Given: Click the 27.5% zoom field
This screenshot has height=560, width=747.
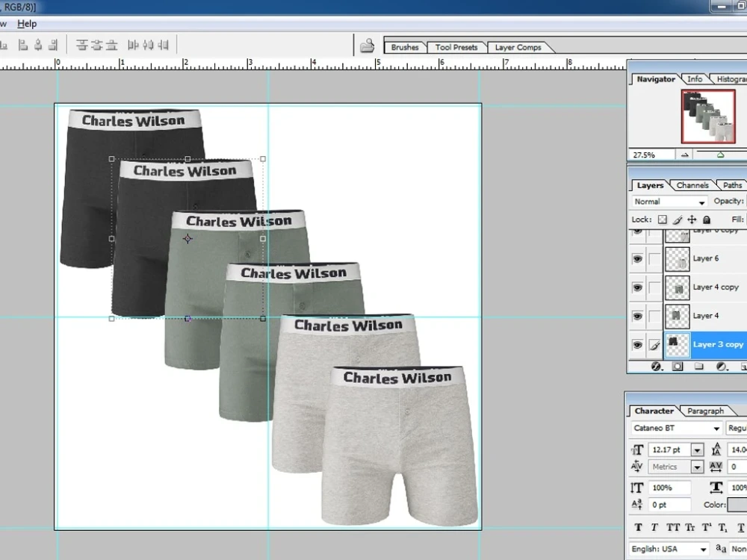Looking at the screenshot, I should pyautogui.click(x=651, y=155).
